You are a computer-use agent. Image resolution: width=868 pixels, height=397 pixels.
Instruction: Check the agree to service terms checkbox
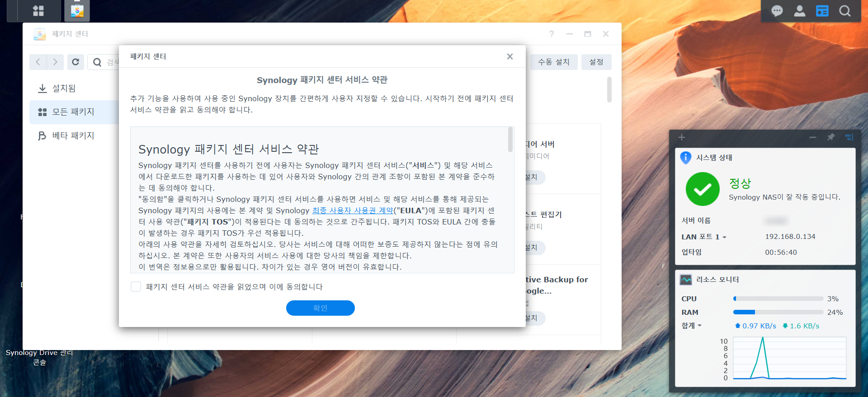pos(136,286)
